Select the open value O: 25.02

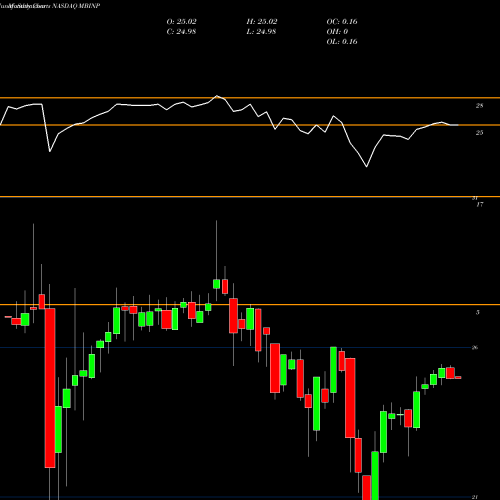click(x=181, y=22)
